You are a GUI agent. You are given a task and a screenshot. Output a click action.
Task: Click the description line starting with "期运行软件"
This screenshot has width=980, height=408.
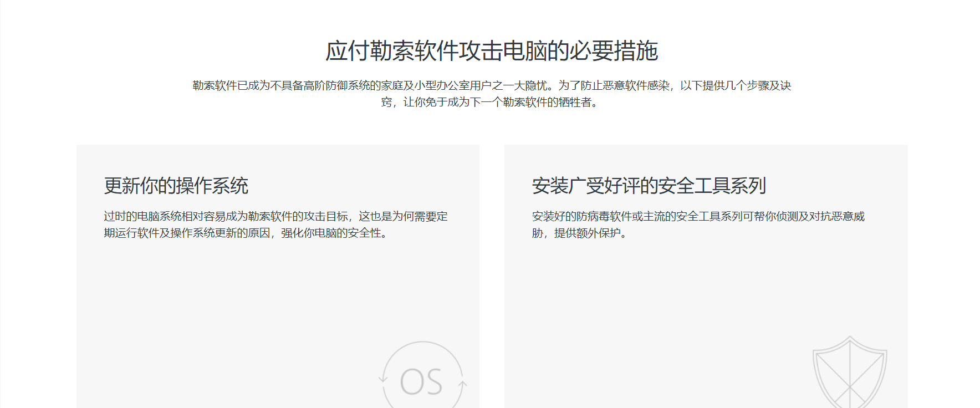pyautogui.click(x=247, y=233)
